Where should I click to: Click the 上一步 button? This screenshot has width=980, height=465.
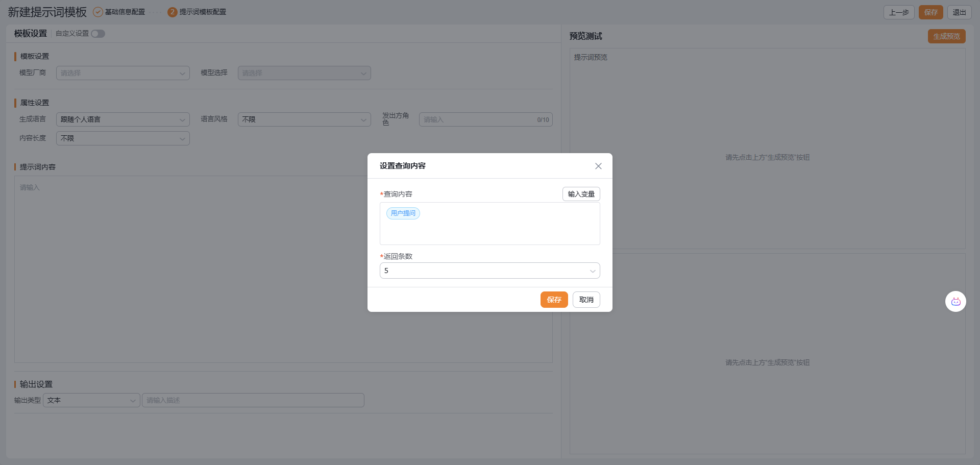coord(898,12)
